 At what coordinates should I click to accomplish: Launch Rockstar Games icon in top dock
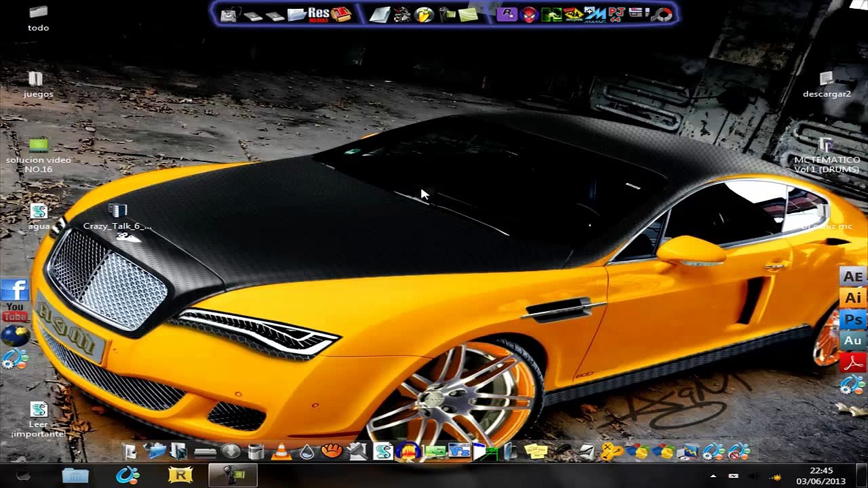click(x=507, y=14)
